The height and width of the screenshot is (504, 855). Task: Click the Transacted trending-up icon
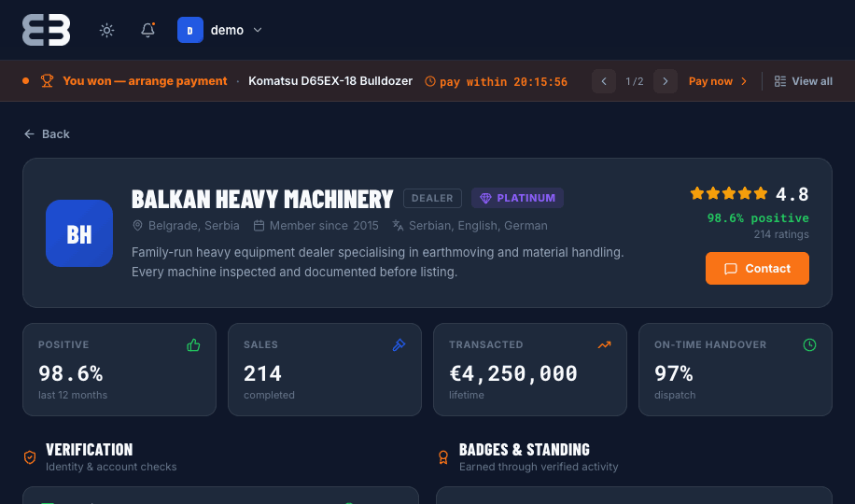604,344
